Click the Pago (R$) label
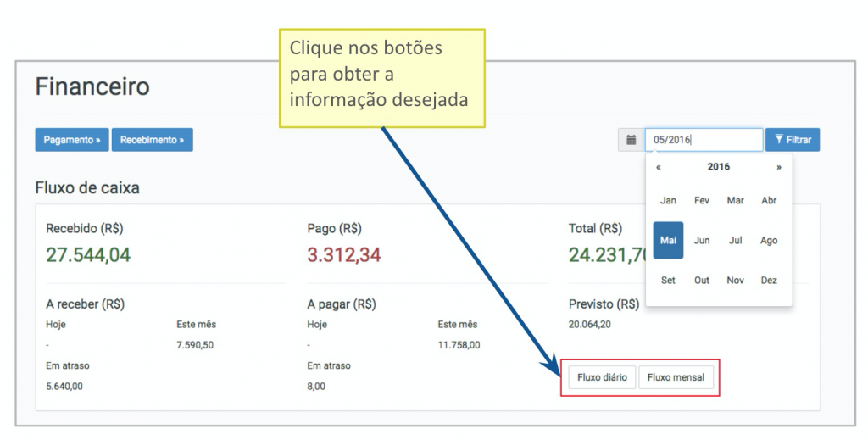 334,228
